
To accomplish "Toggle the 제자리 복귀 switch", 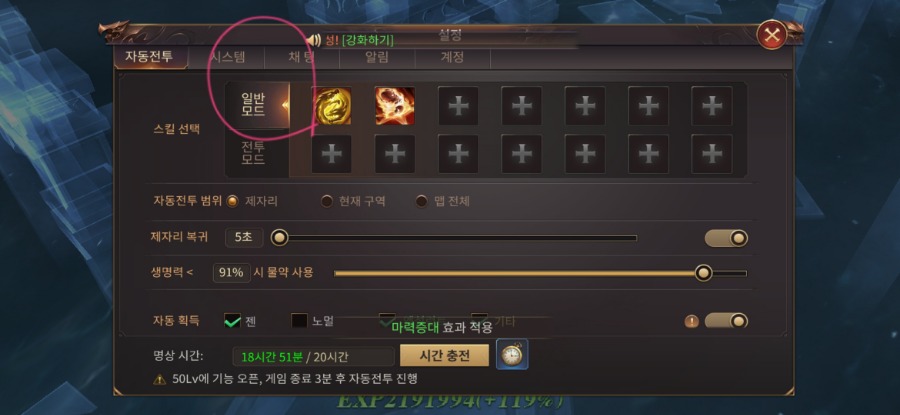I will pyautogui.click(x=726, y=238).
